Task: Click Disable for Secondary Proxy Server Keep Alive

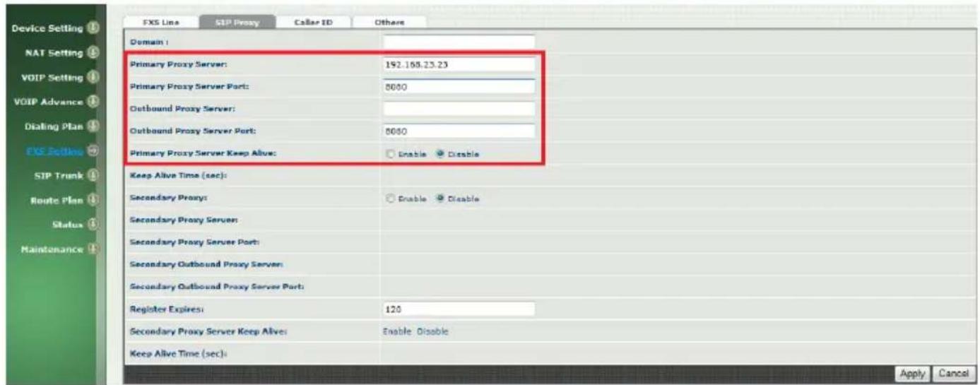Action: click(x=432, y=331)
